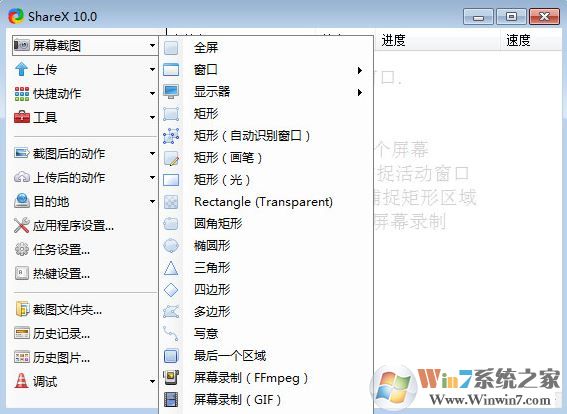Click the cloud icon for 上传后的动作
This screenshot has height=414, width=567.
click(x=22, y=177)
